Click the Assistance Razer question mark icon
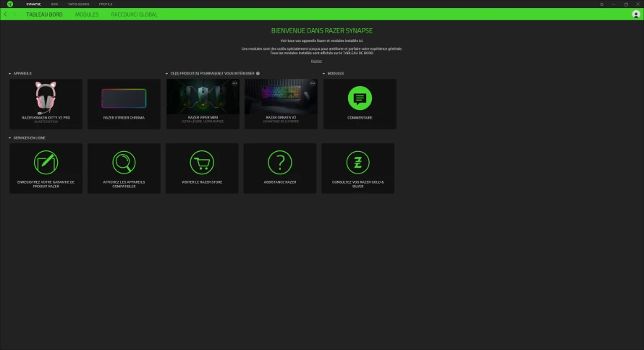 280,163
